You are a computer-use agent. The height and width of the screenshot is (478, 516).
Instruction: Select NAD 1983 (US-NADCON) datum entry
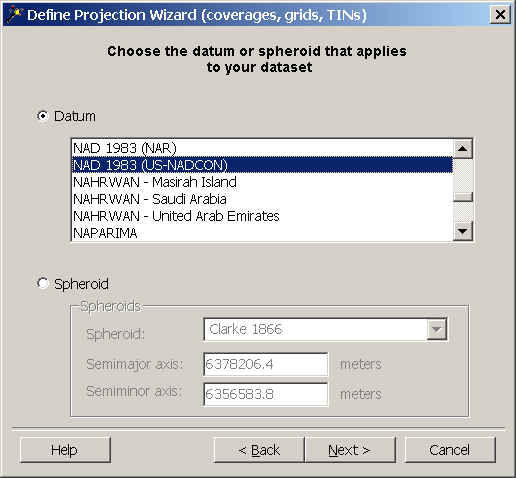tap(262, 165)
